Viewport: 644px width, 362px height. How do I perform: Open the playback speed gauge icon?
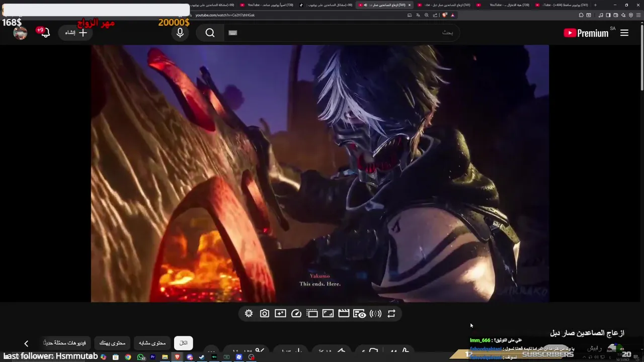(296, 313)
